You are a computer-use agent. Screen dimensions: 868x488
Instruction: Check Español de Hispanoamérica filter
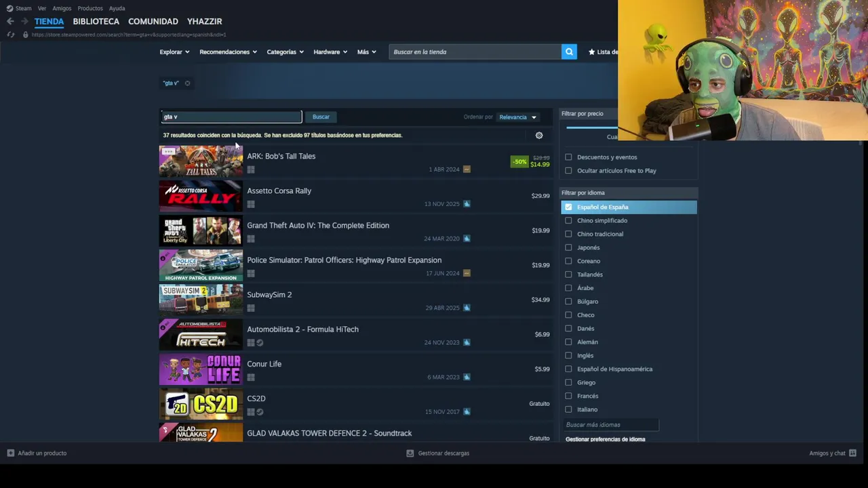coord(568,369)
